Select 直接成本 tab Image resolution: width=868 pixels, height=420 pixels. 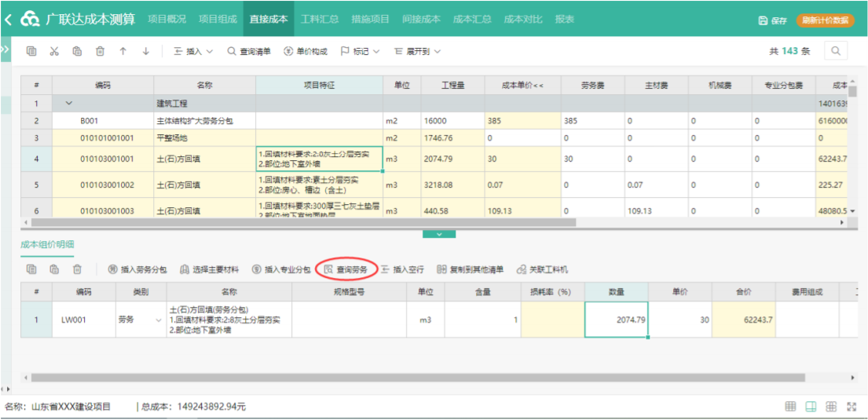[x=269, y=20]
